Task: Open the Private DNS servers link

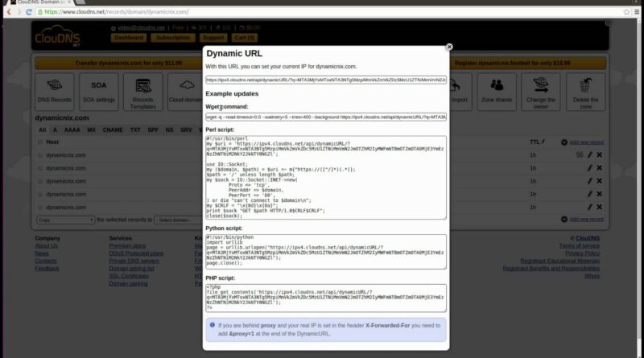Action: click(134, 261)
